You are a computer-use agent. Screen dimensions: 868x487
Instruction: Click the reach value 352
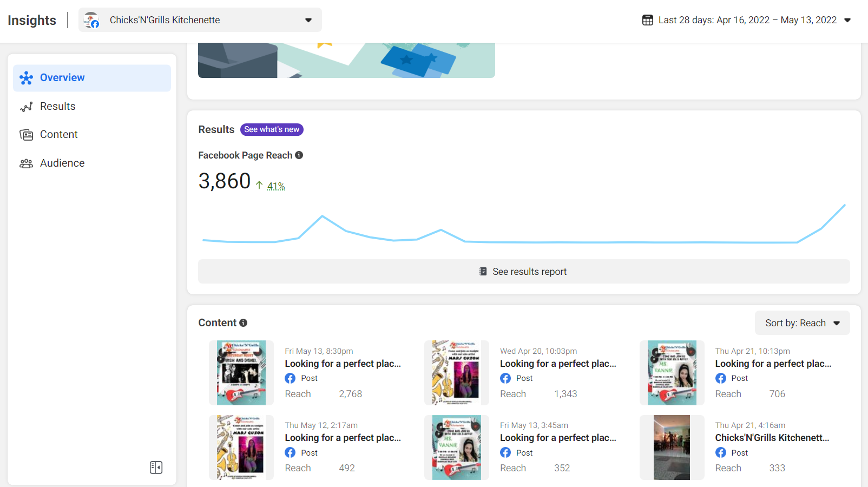click(562, 469)
